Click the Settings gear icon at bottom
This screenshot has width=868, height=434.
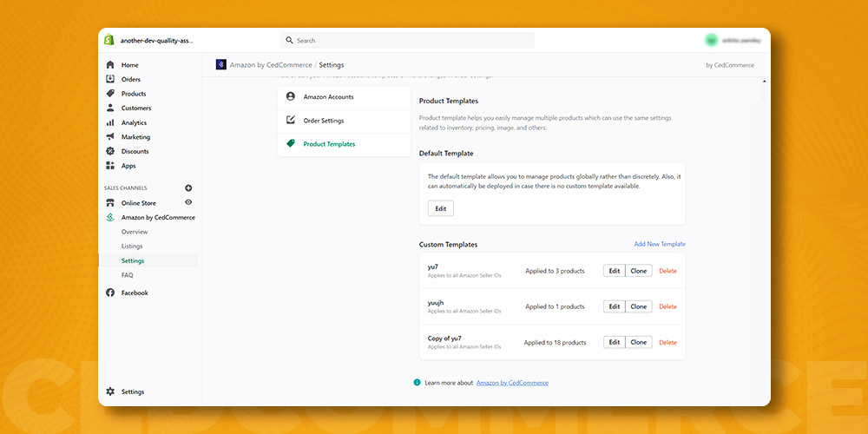110,391
